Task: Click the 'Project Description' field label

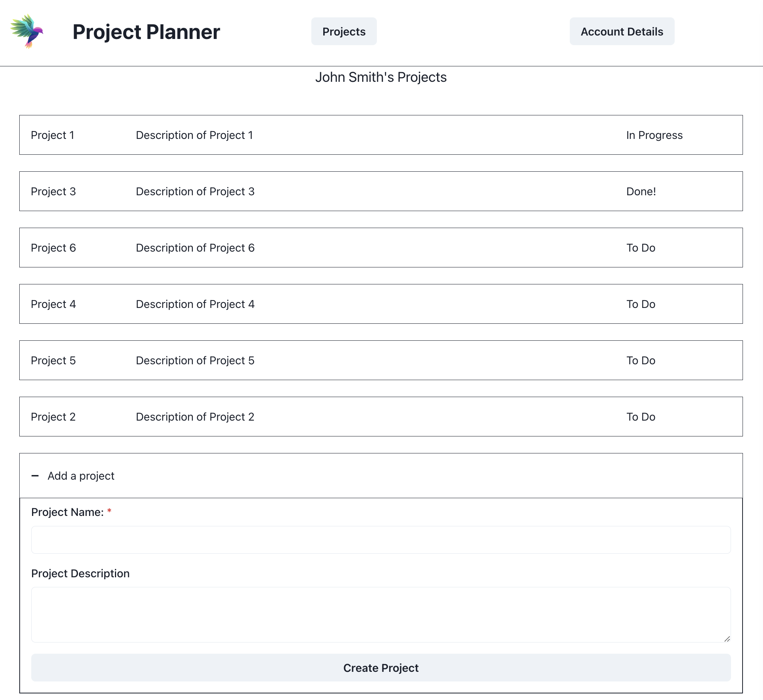Action: click(x=80, y=573)
